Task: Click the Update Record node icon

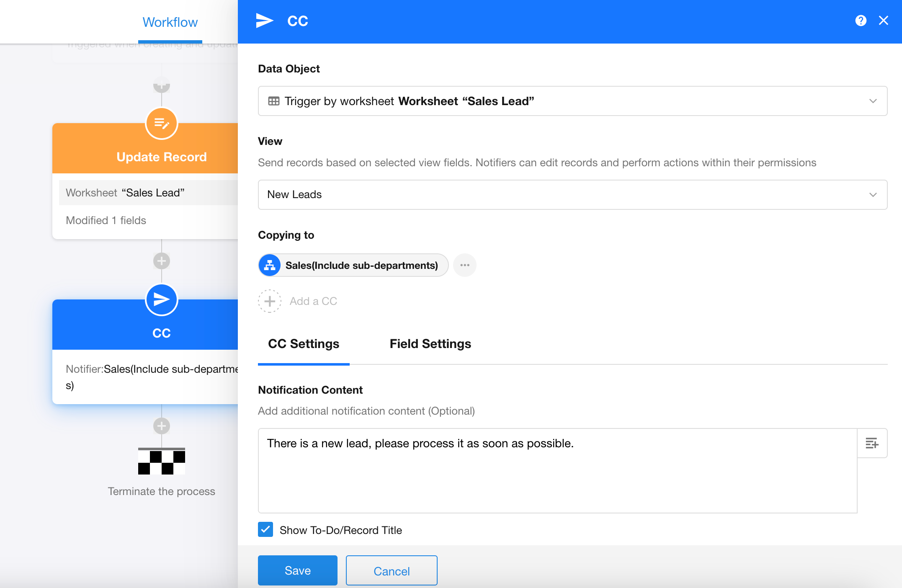Action: pos(162,124)
